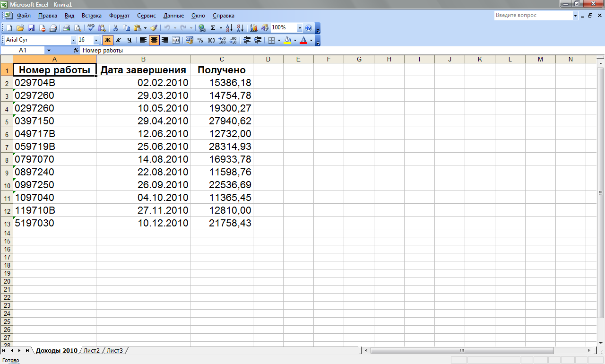This screenshot has width=605, height=364.
Task: Sort descending Я to А
Action: tap(240, 28)
